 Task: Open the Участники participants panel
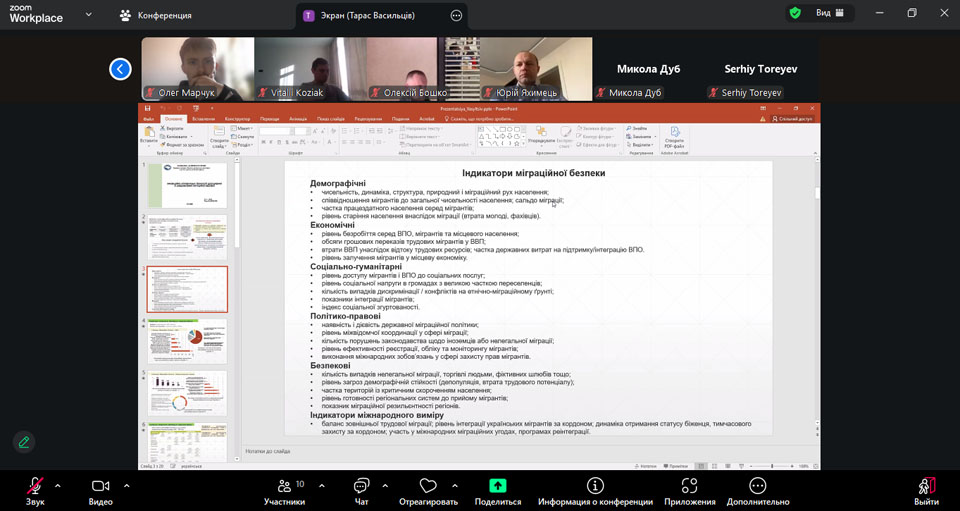click(284, 487)
